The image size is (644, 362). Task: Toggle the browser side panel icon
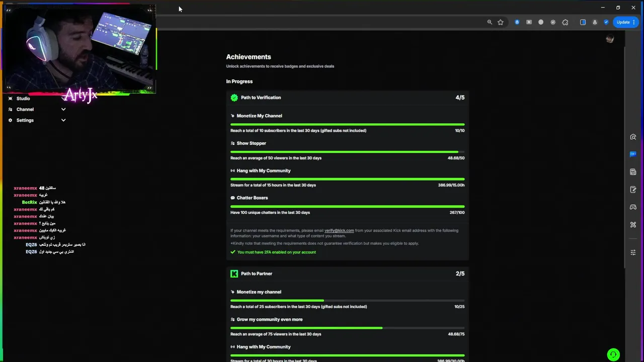(583, 22)
